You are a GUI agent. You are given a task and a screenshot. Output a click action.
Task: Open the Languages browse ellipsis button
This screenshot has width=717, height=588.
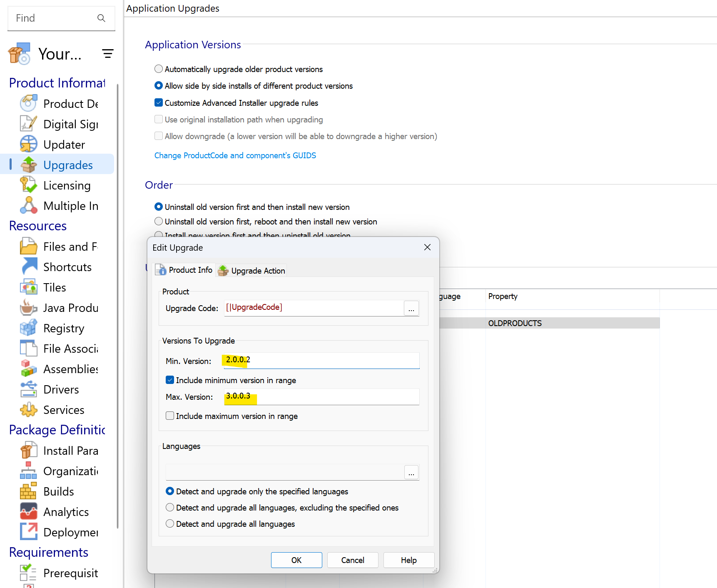(x=411, y=473)
